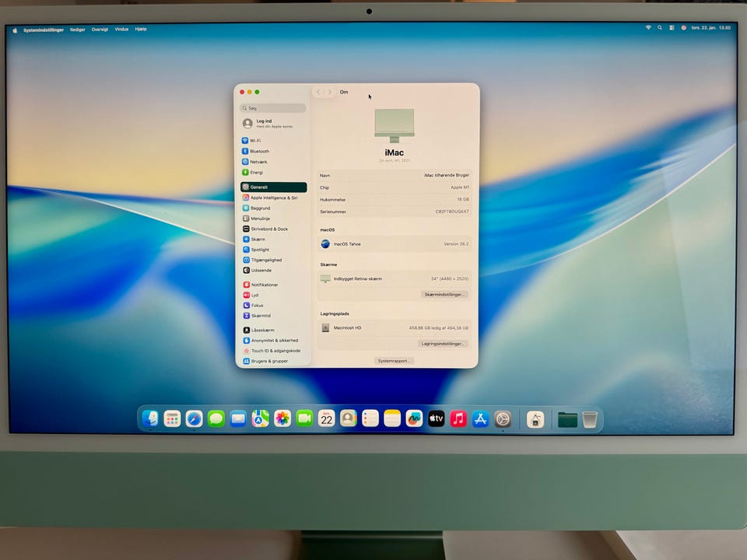The width and height of the screenshot is (747, 560).
Task: Open the Vindue menu
Action: coord(121,29)
